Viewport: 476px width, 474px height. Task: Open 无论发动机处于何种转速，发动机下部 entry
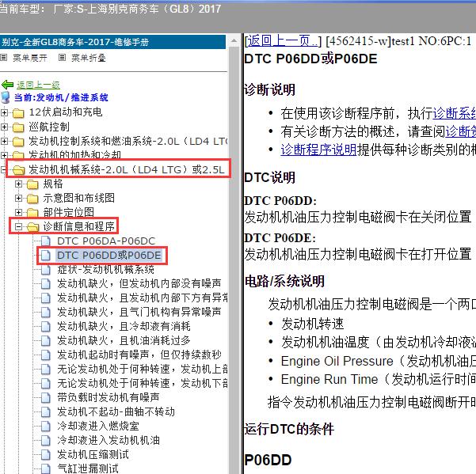coord(143,383)
